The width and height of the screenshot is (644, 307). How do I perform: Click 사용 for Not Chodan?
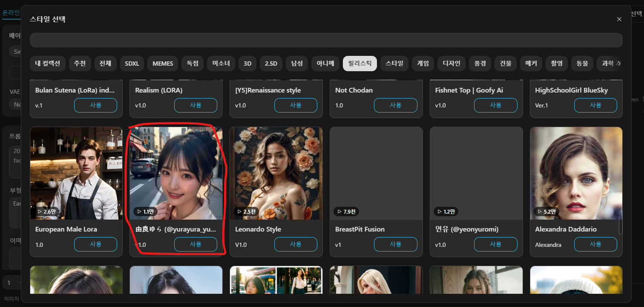click(395, 105)
